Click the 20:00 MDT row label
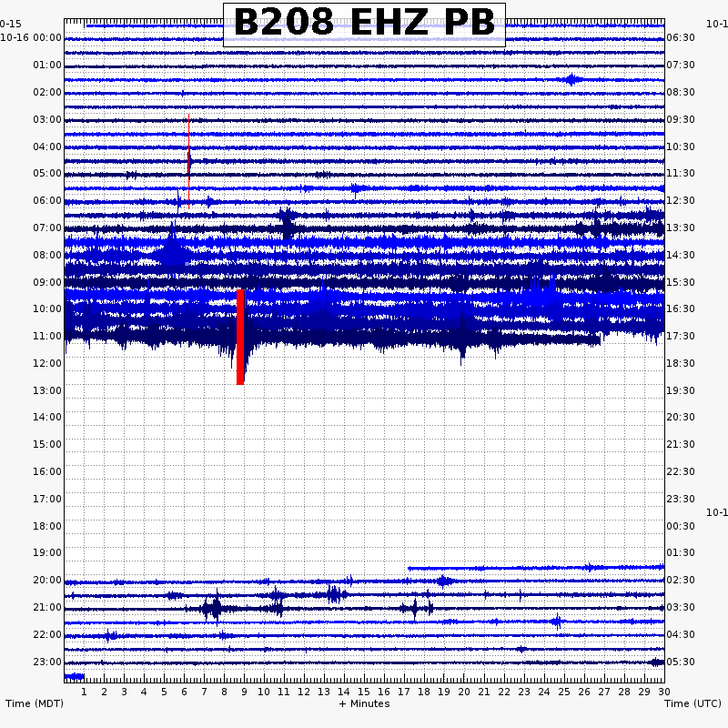728x728 pixels. pos(47,581)
